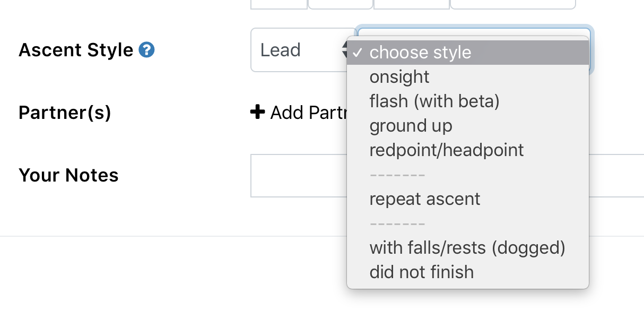Image resolution: width=644 pixels, height=310 pixels.
Task: Pick redpoint/headpoint from the list
Action: point(446,150)
